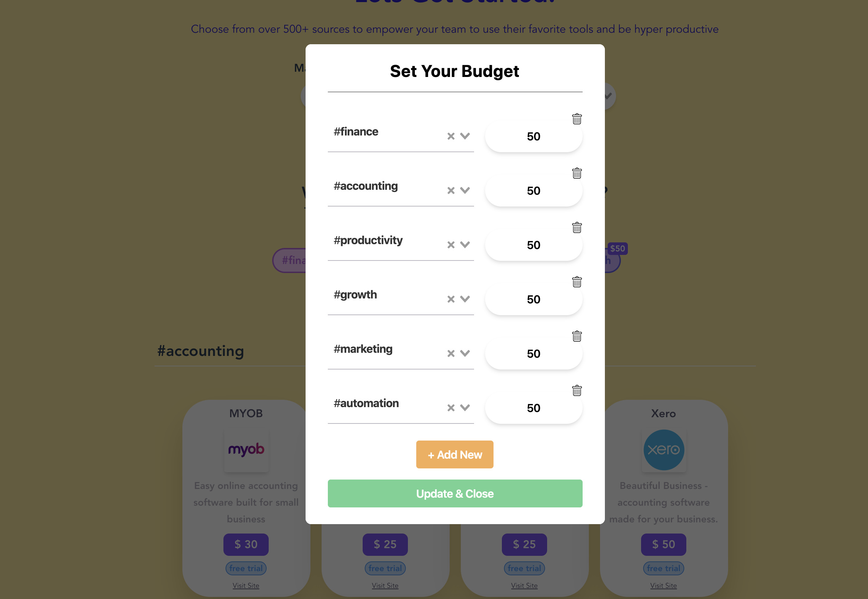Click the Xero logo thumbnail

[x=664, y=450]
